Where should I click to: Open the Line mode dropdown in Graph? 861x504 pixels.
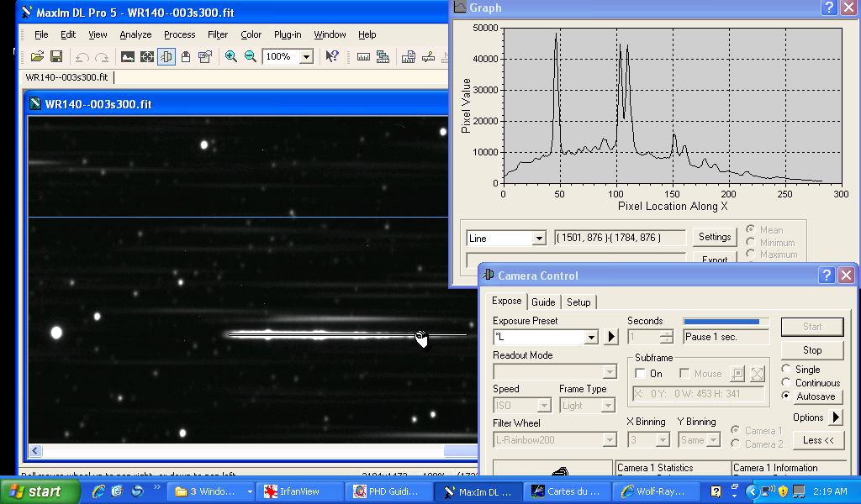pos(539,238)
